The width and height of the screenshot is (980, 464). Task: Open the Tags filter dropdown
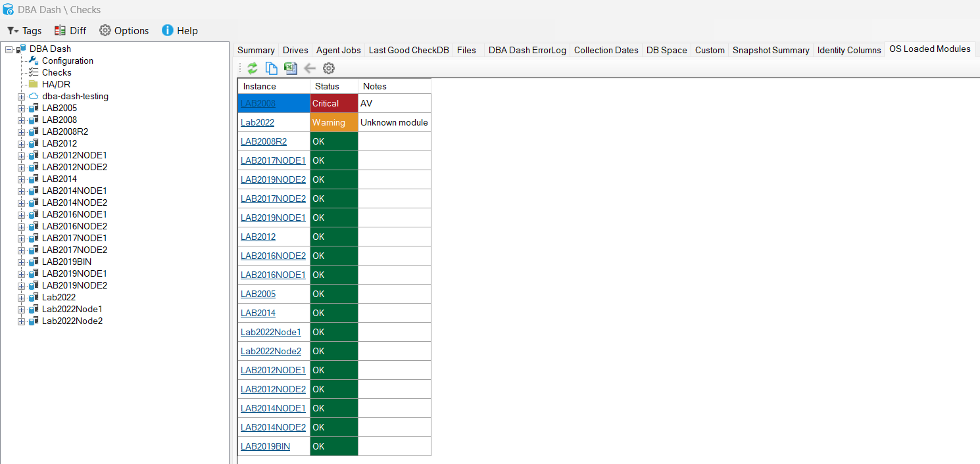pyautogui.click(x=24, y=30)
